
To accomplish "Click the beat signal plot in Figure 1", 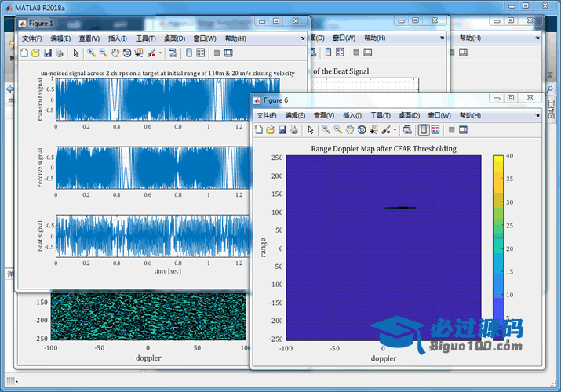I will 152,236.
